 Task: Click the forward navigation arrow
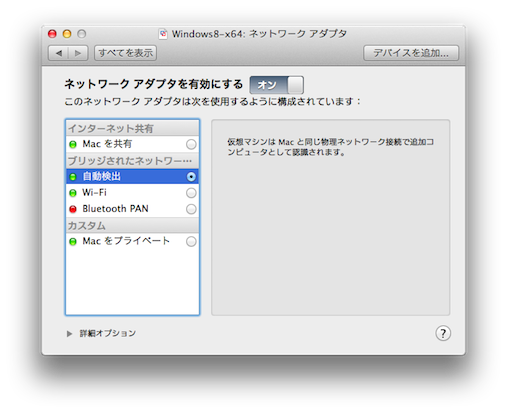(78, 53)
